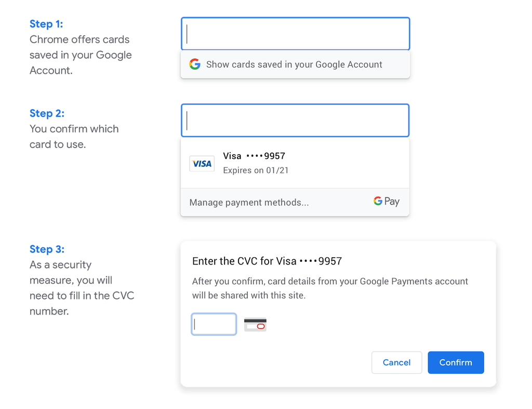This screenshot has width=532, height=409.
Task: Click the CVC card-back hint icon
Action: [x=255, y=324]
